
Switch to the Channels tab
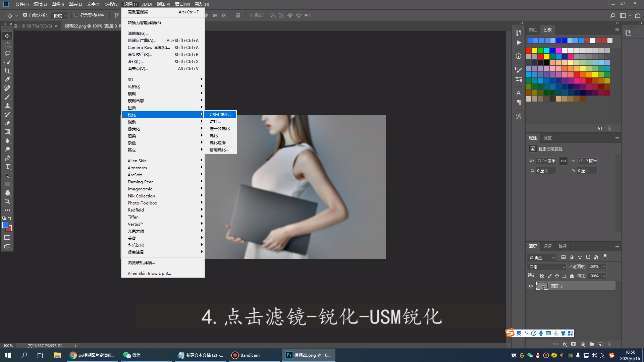click(547, 246)
